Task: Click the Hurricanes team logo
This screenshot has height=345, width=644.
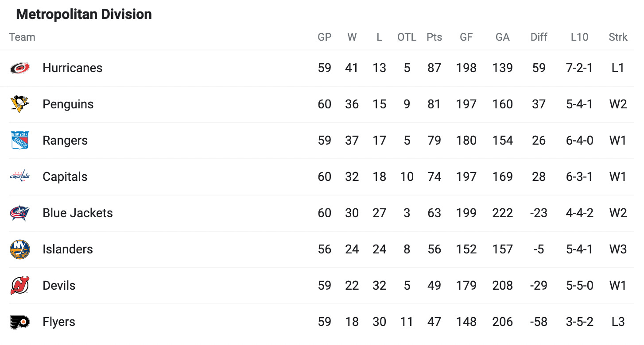Action: (x=20, y=68)
